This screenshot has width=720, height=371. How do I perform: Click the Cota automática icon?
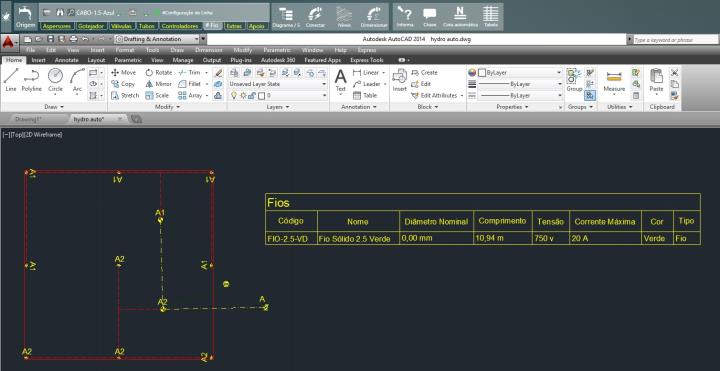click(x=460, y=17)
